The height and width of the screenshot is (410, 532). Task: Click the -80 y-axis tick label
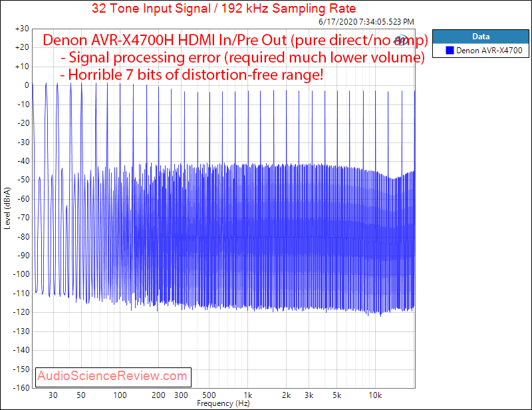pos(23,236)
